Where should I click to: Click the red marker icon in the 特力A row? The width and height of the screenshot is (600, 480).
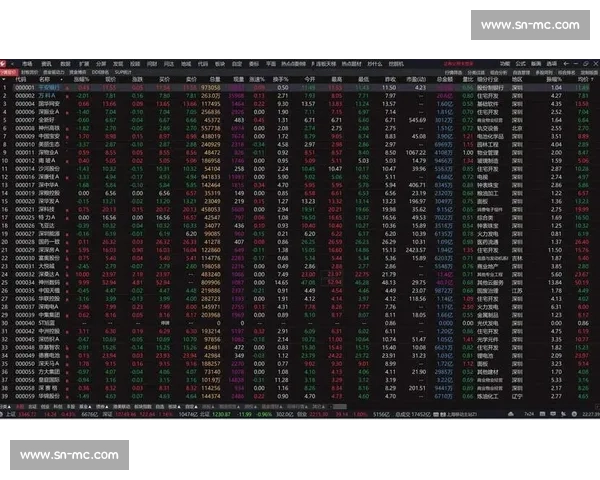[x=67, y=218]
